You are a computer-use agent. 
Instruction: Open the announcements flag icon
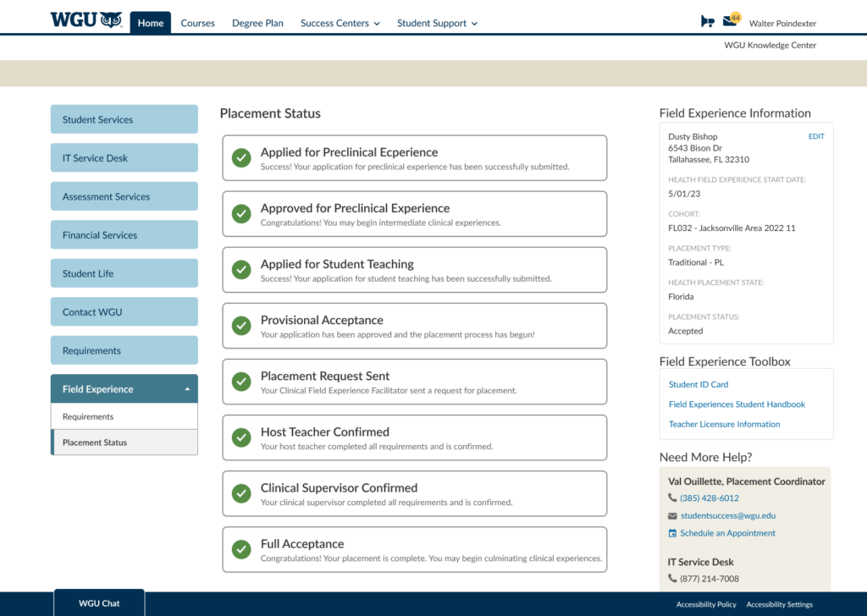708,22
